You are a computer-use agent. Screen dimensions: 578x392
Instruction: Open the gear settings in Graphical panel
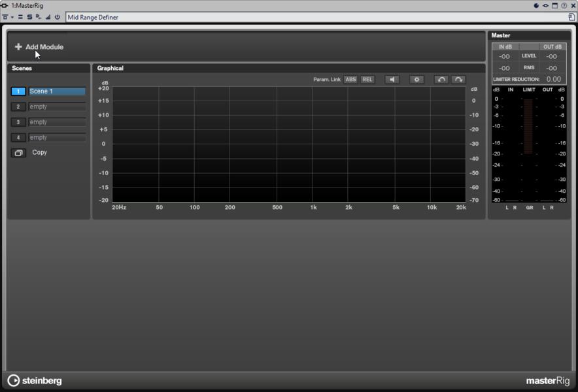[x=416, y=80]
